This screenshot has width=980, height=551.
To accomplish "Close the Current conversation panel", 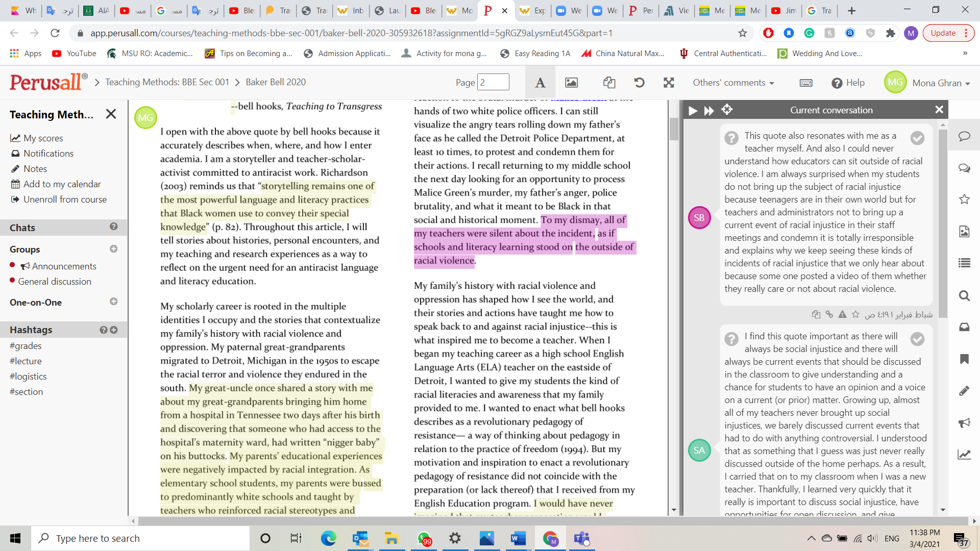I will click(x=939, y=110).
